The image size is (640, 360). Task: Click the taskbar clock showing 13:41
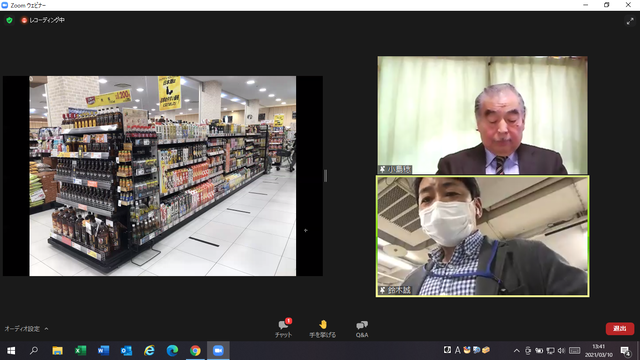point(599,351)
